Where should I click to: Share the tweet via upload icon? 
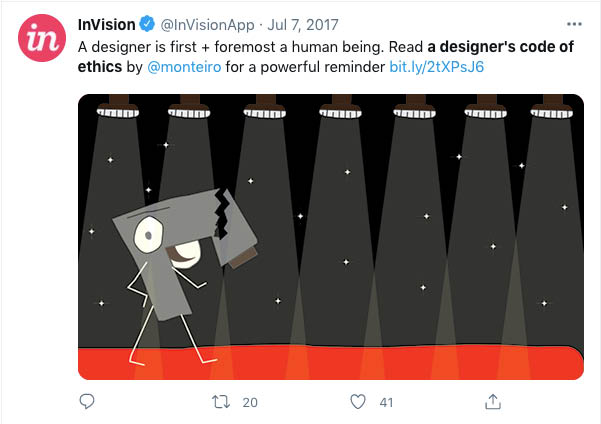pos(493,402)
